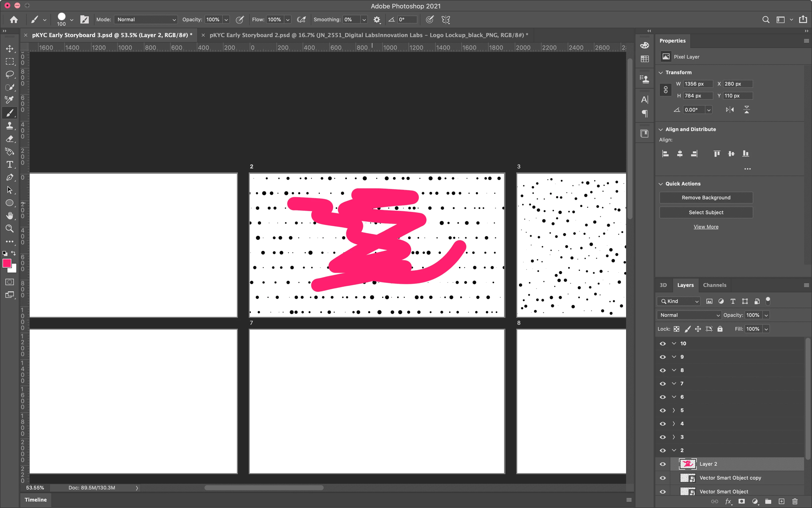The image size is (812, 508).
Task: Hide the Vector Smart Object copy layer
Action: [663, 478]
